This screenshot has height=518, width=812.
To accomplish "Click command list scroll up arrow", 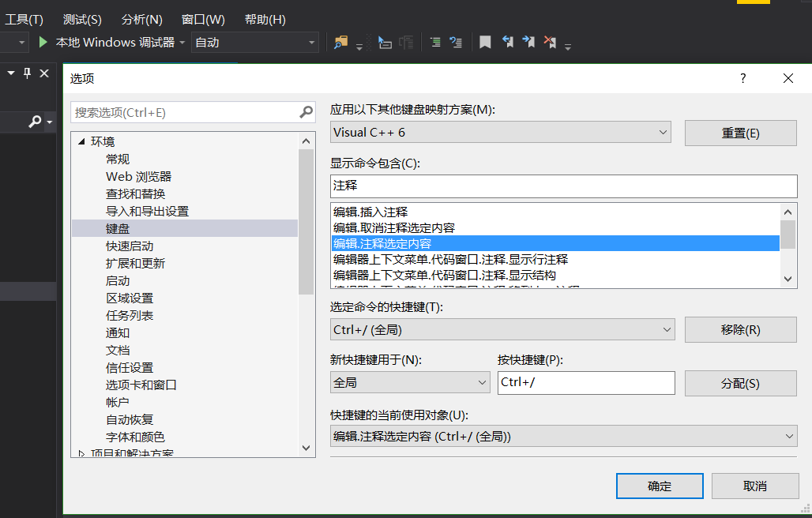I will [x=788, y=212].
